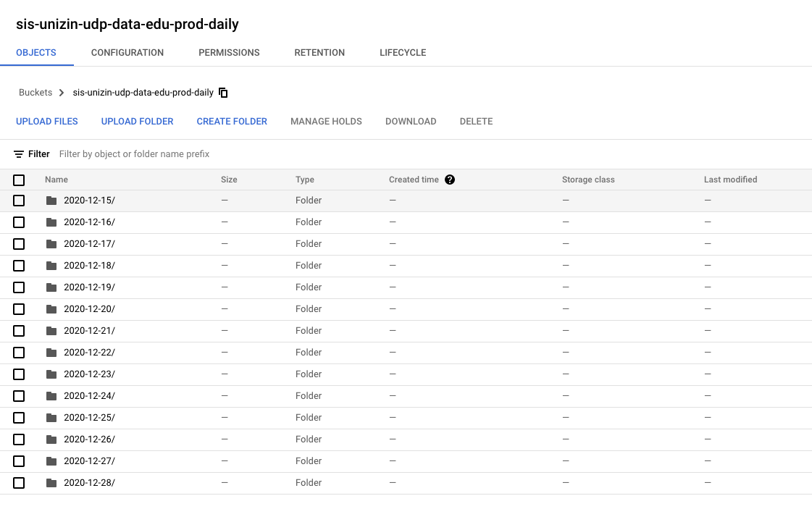Switch to the Configuration tab

point(127,53)
